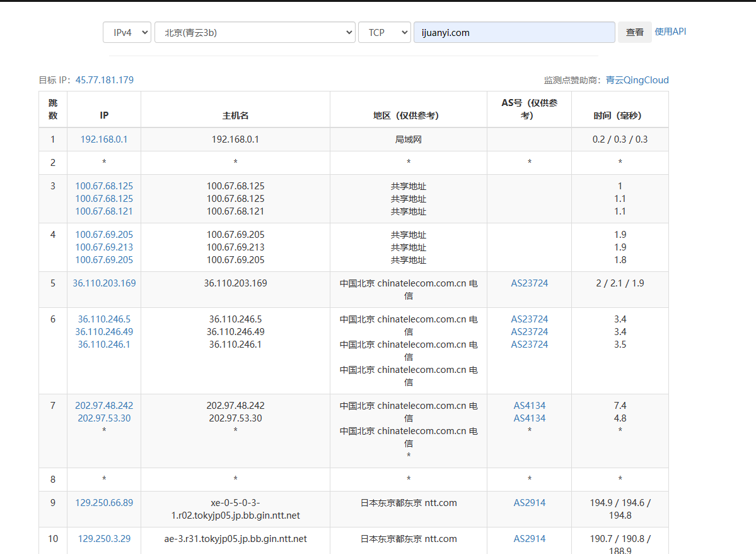Open the 使用API link
This screenshot has height=554, width=756.
click(670, 32)
